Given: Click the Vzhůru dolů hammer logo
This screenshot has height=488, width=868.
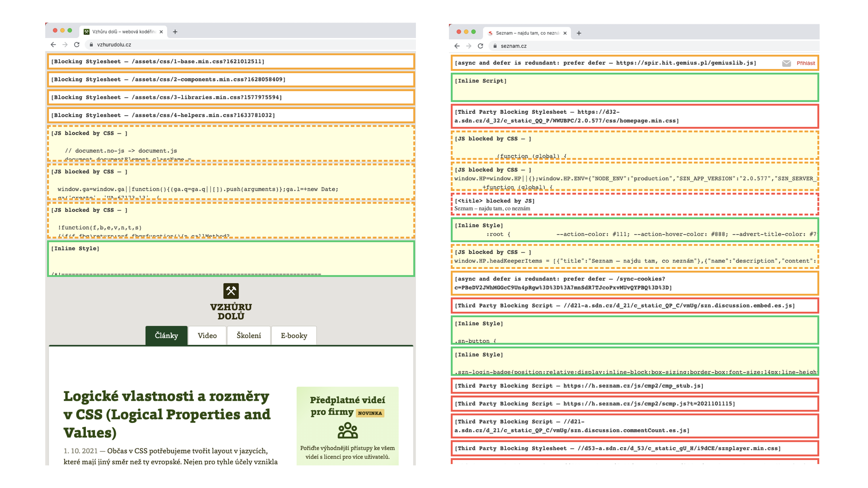Looking at the screenshot, I should (231, 291).
